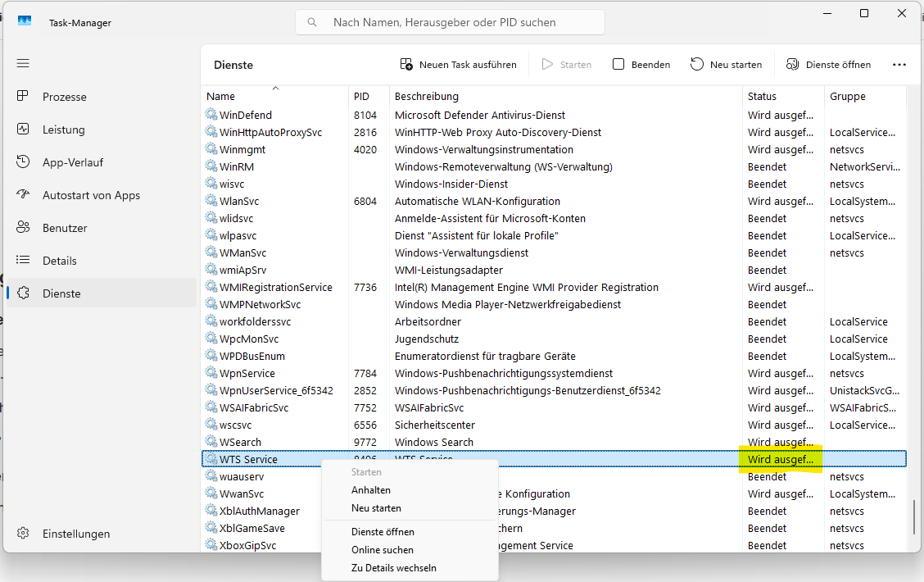
Task: Click Dienste öffnen in the toolbar
Action: pos(828,64)
